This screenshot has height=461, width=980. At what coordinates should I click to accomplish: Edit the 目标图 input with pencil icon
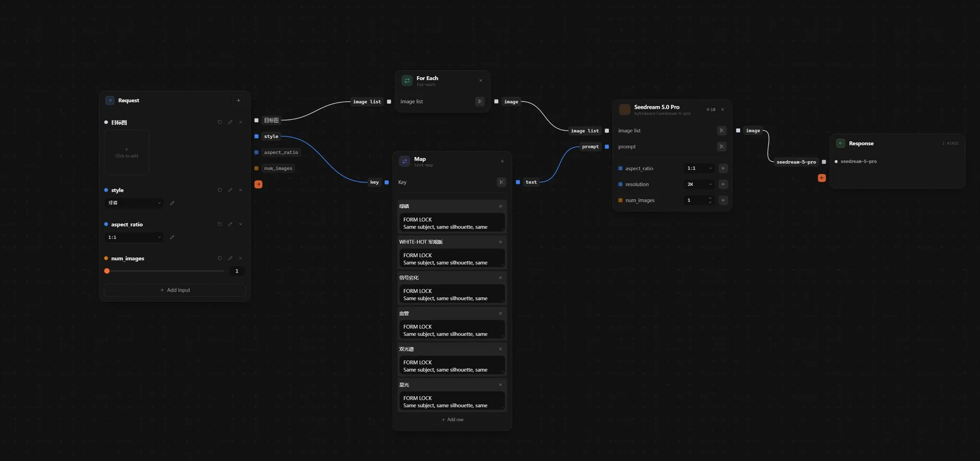tap(230, 122)
